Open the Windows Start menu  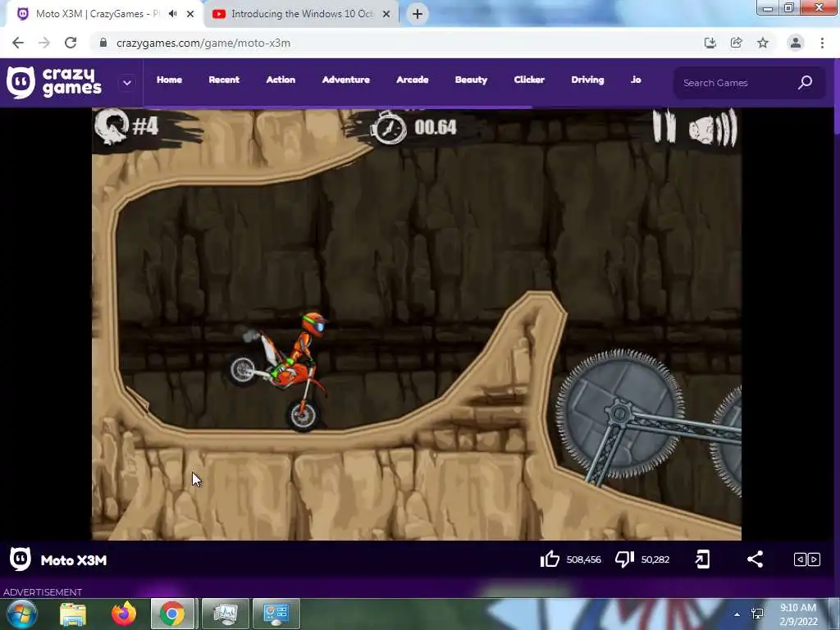tap(21, 614)
